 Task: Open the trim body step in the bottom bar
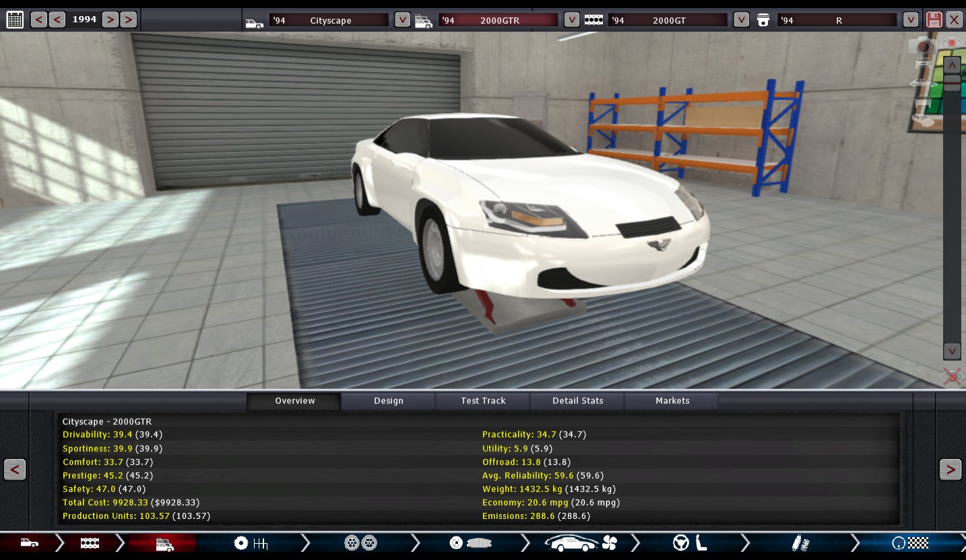click(x=164, y=543)
